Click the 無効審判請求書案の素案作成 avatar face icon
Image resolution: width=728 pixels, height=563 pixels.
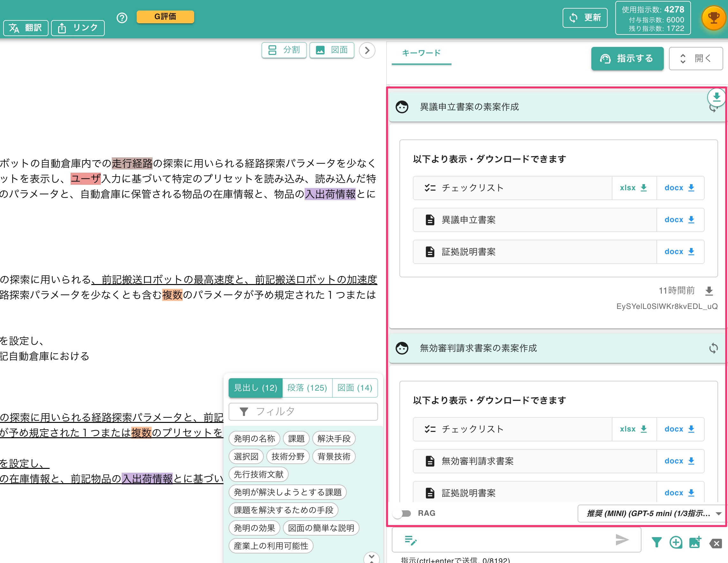[x=402, y=348]
